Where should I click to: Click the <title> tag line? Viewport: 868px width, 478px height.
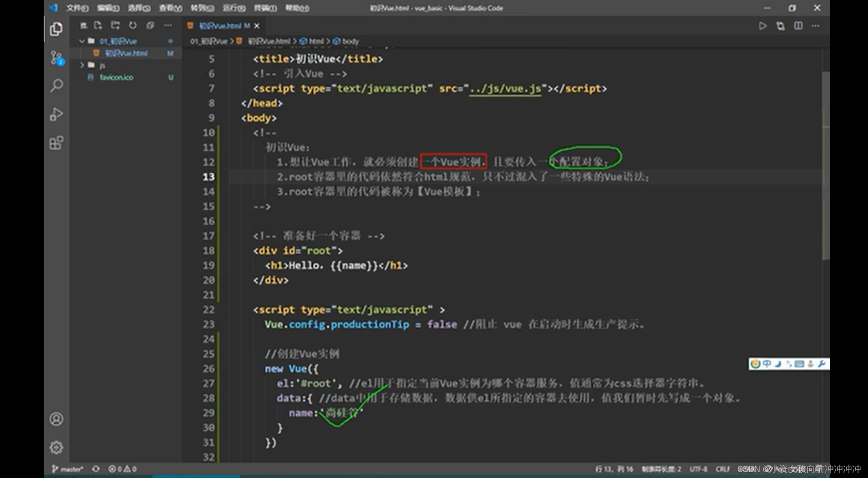[318, 59]
